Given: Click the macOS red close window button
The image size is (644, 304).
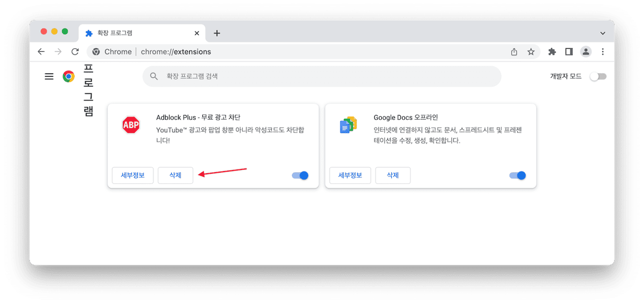Looking at the screenshot, I should pyautogui.click(x=43, y=31).
